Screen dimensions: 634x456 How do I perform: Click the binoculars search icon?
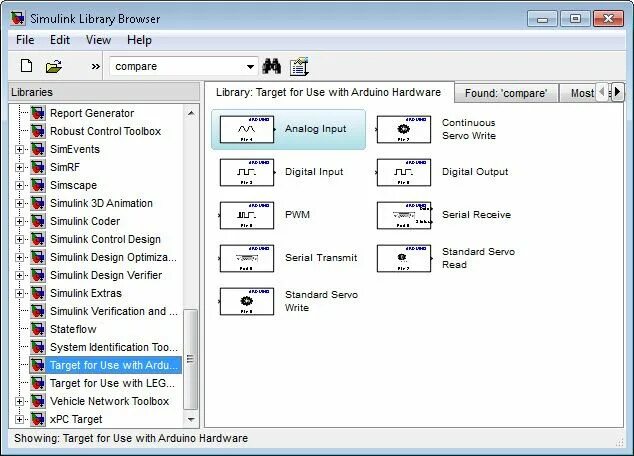272,66
